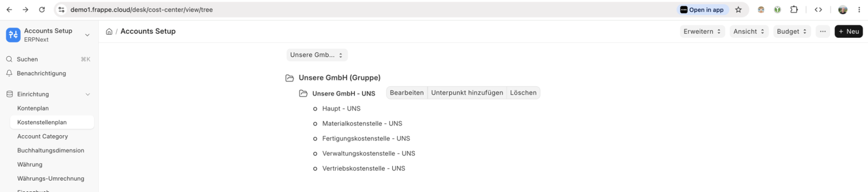
Task: Select the Unsere GmbH (Gruppe) tree node
Action: tap(339, 78)
